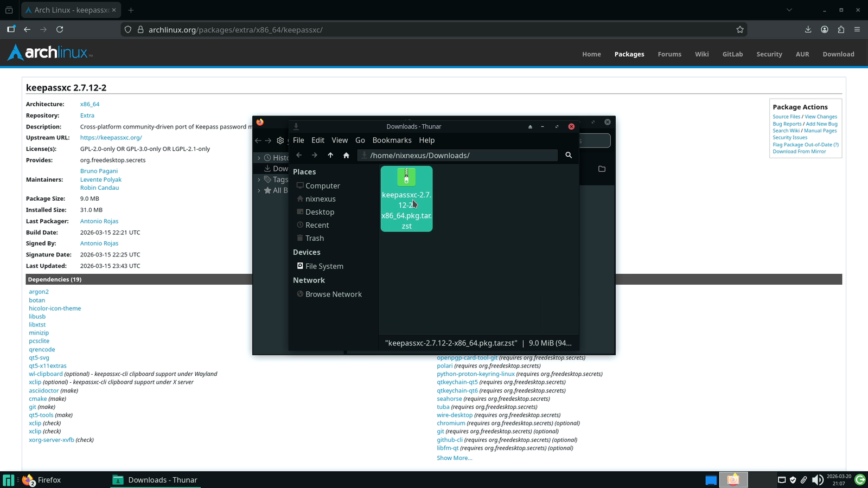This screenshot has width=868, height=488.
Task: Click Download From Mirror link
Action: [799, 151]
